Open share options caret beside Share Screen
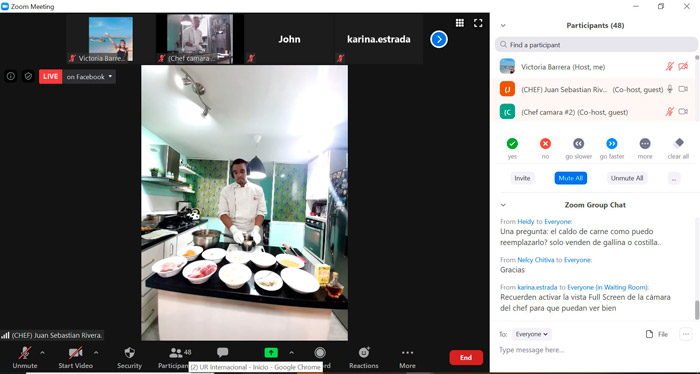This screenshot has width=700, height=374. click(292, 353)
